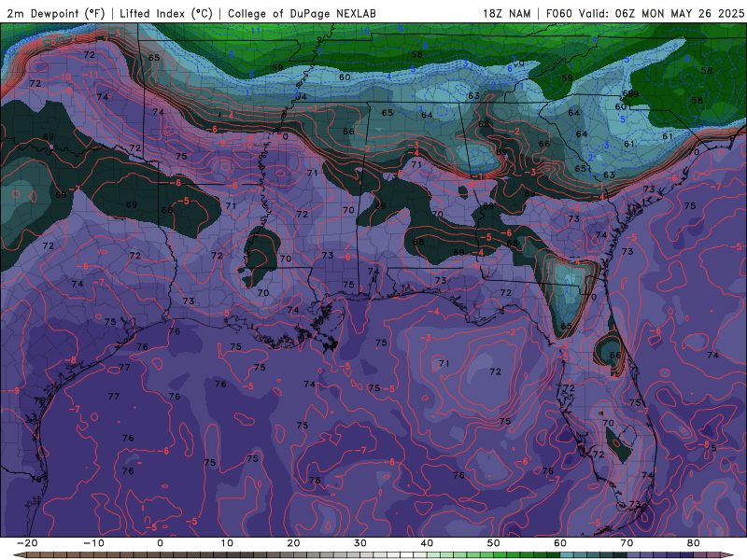Click the "Valid: 06Z MON MAY 26 2025" timestamp

(661, 13)
